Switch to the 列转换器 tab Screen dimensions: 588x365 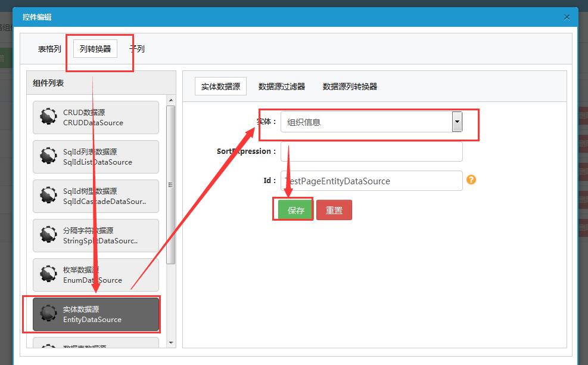click(x=95, y=49)
